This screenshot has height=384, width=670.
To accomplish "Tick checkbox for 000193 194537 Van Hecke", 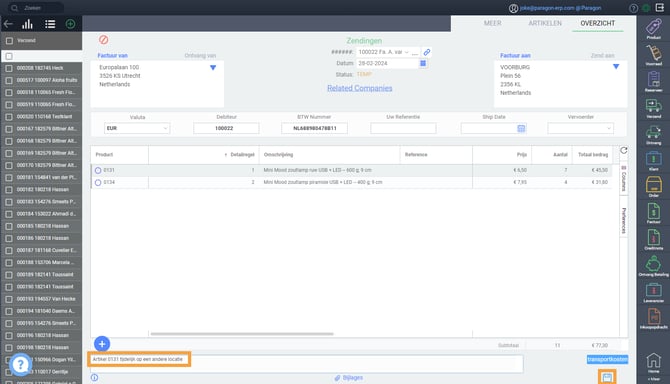I will [x=9, y=299].
